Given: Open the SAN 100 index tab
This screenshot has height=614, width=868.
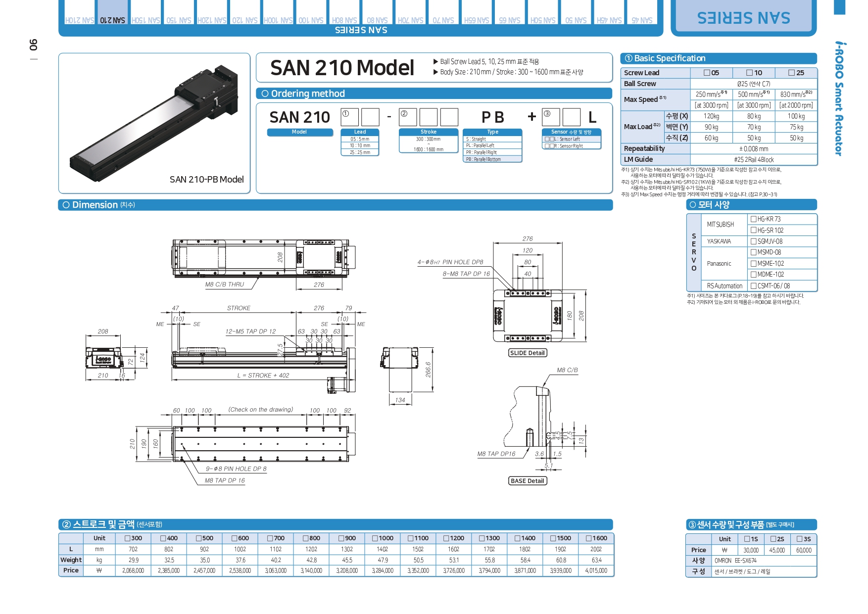Looking at the screenshot, I should pyautogui.click(x=311, y=12).
